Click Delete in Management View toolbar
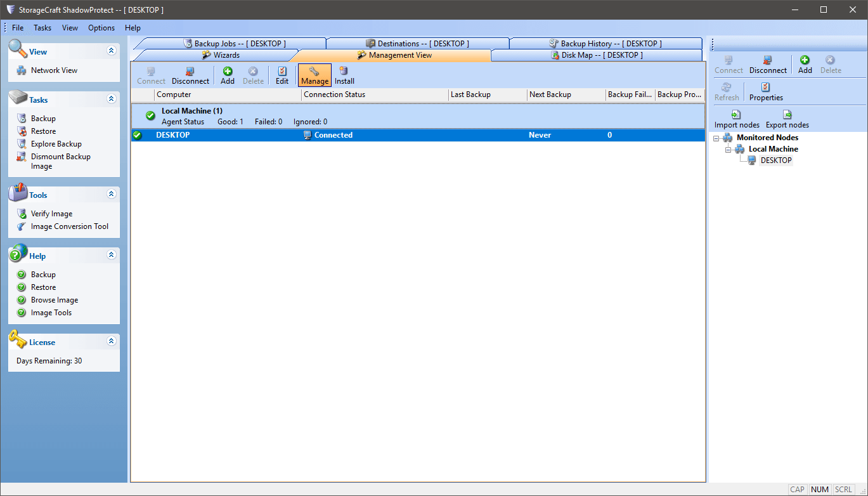The image size is (868, 496). (253, 75)
